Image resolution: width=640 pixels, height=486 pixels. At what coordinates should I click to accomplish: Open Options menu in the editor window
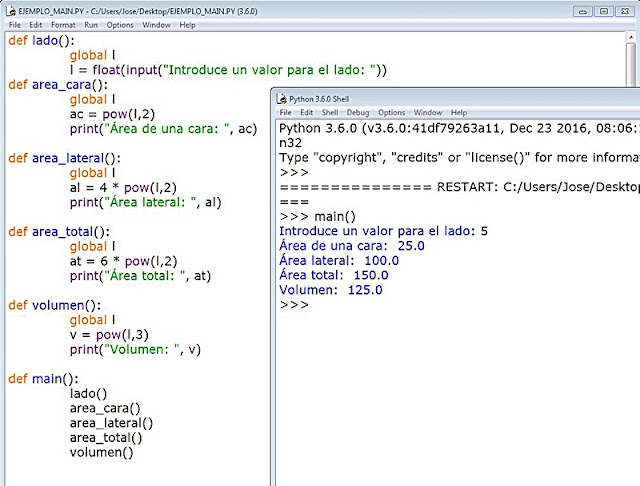point(120,25)
